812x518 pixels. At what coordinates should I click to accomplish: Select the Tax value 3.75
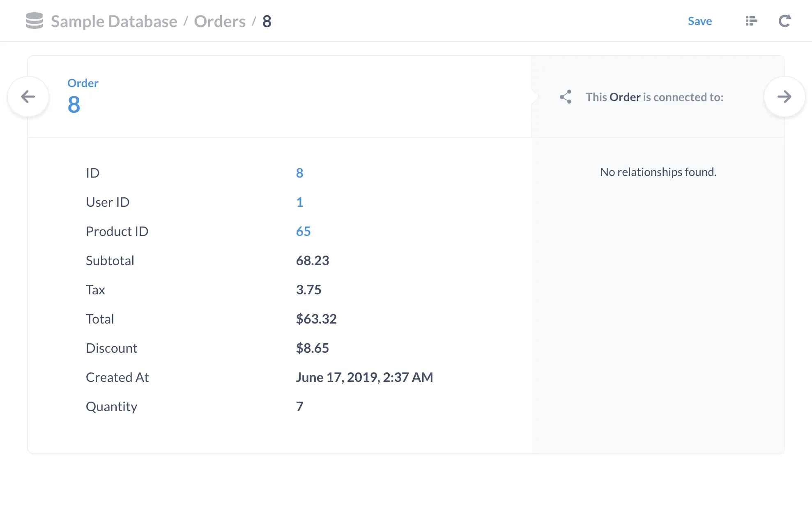click(x=309, y=289)
